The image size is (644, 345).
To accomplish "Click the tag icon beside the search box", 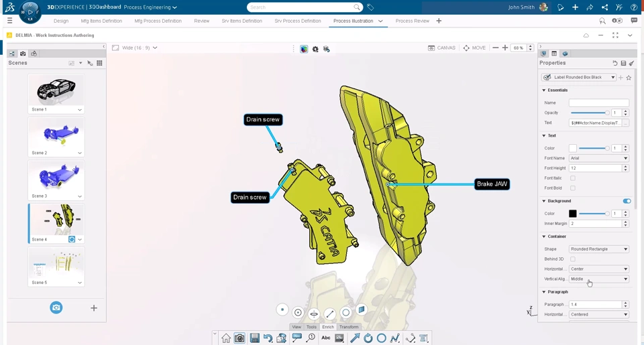I will [370, 7].
